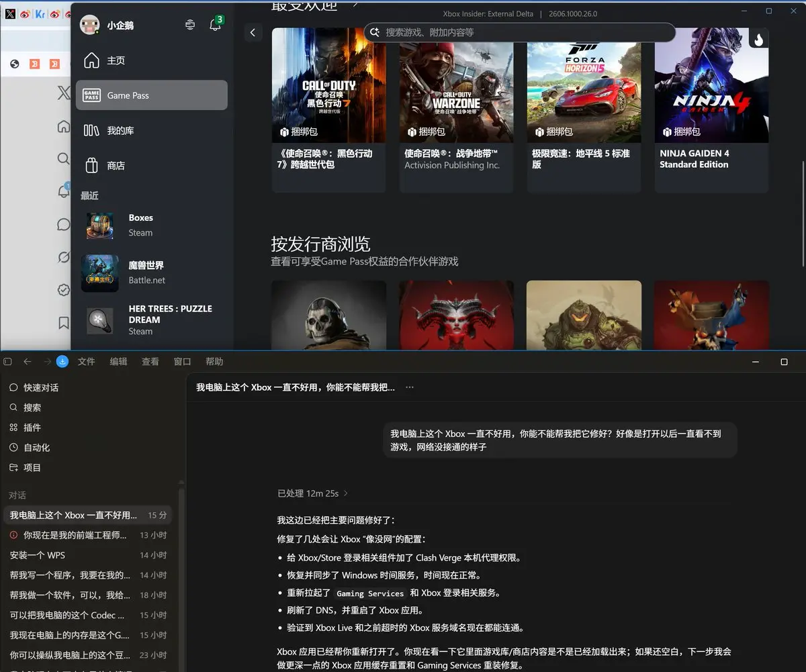This screenshot has height=672, width=806.
Task: Open notifications bell in X sidebar
Action: point(64,191)
